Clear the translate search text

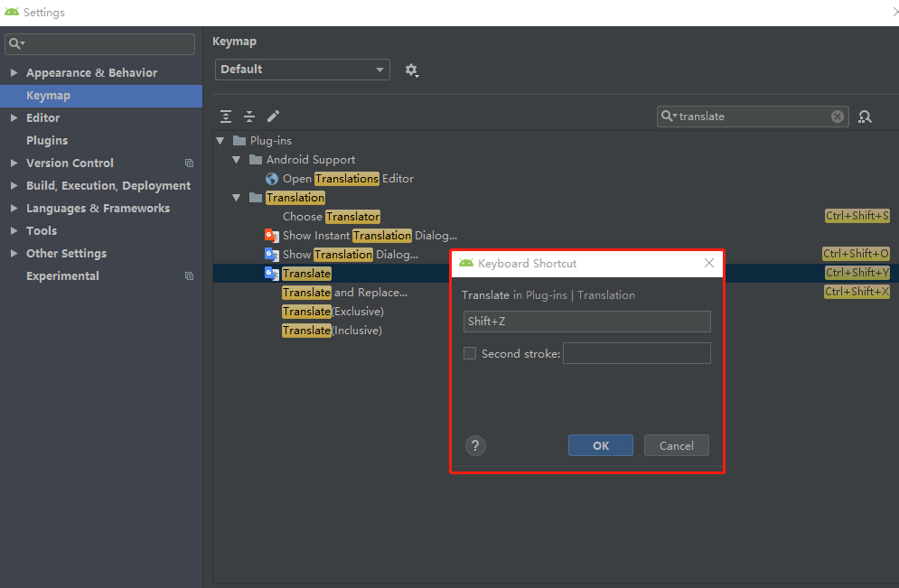point(837,117)
